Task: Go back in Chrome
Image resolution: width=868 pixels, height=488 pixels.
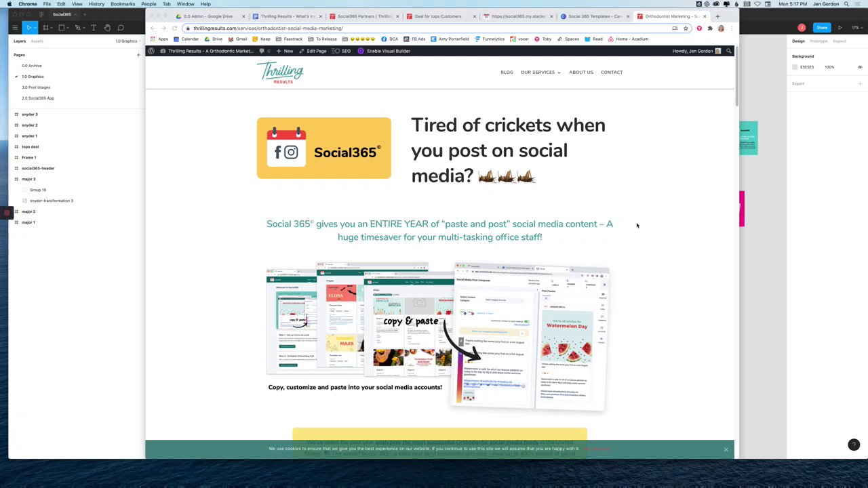Action: coord(153,28)
